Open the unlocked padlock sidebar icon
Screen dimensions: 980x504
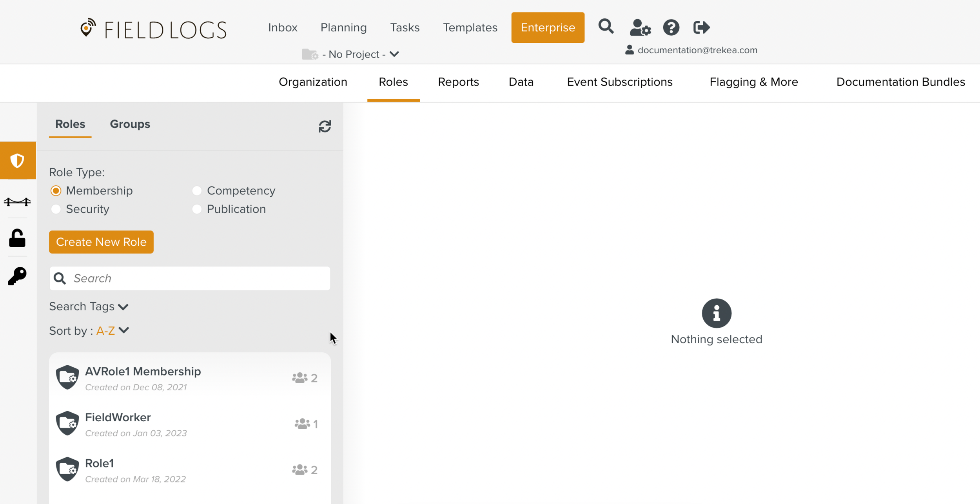[17, 238]
